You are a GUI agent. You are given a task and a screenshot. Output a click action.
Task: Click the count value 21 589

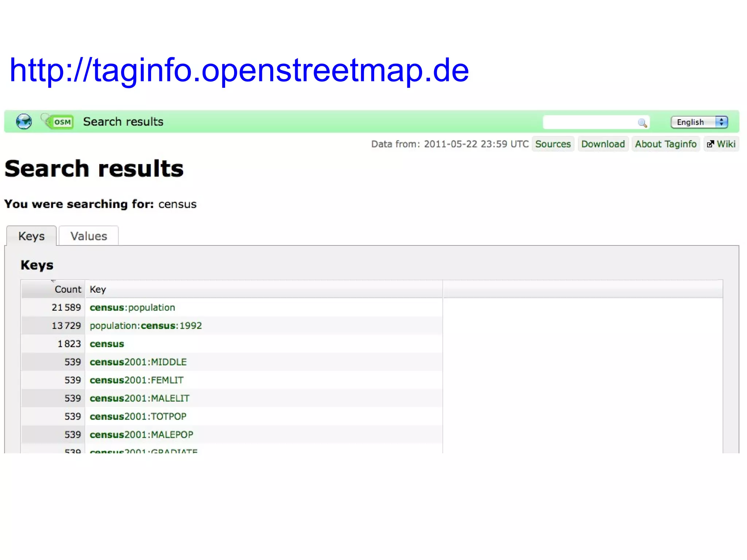66,307
